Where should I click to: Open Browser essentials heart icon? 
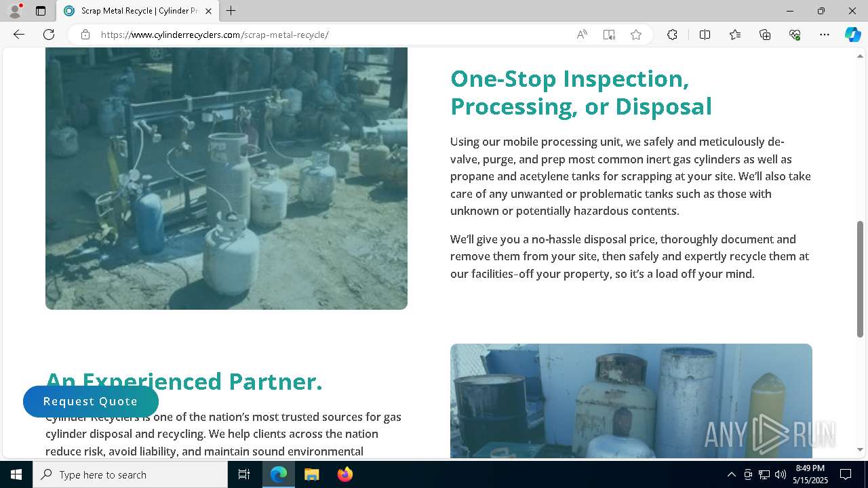click(795, 35)
